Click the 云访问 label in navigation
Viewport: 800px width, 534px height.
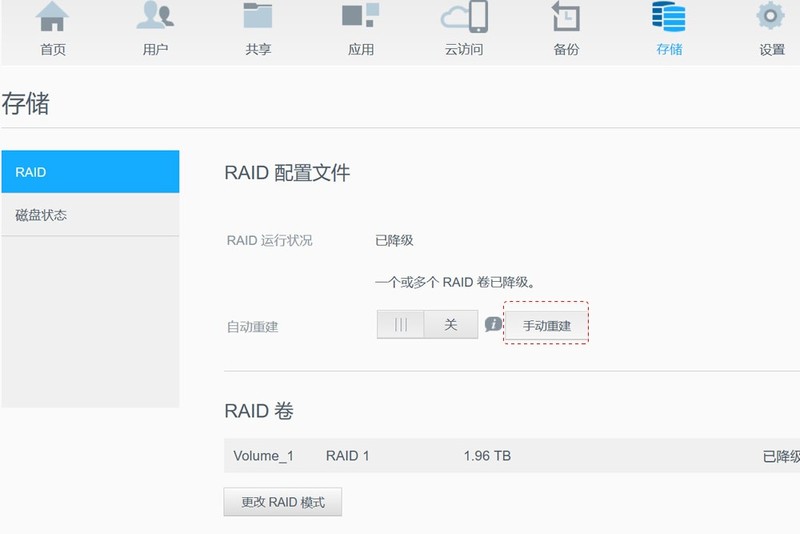464,49
